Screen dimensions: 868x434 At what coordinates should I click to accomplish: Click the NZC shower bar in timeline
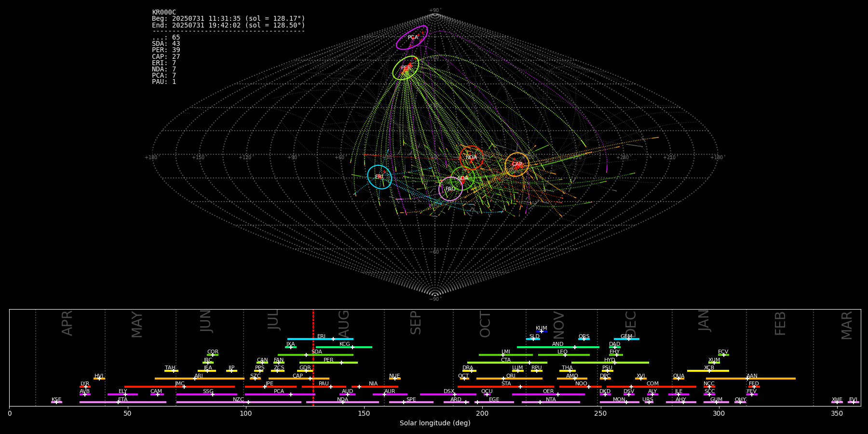click(x=239, y=402)
